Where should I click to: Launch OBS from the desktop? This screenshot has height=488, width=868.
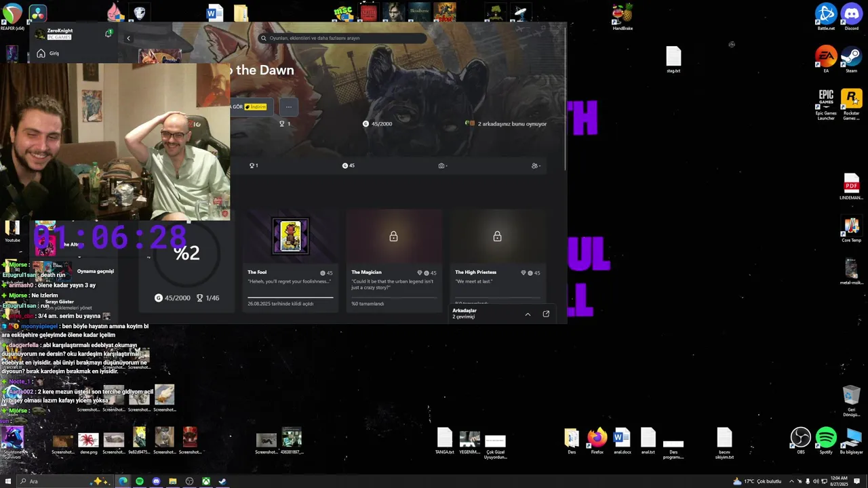(801, 441)
